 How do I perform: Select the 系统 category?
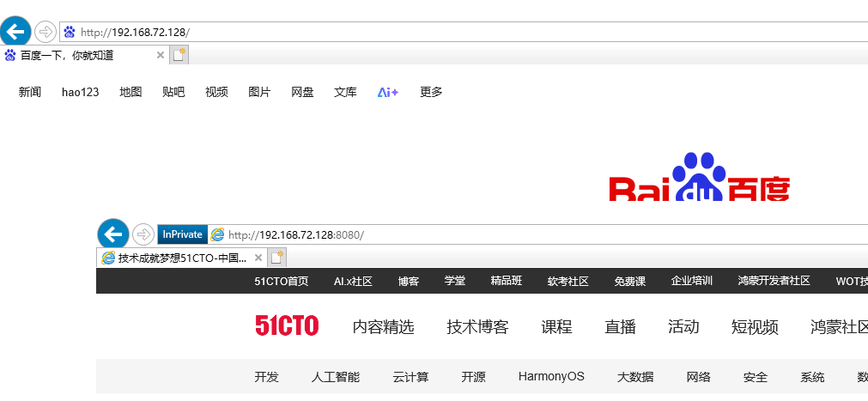[812, 377]
